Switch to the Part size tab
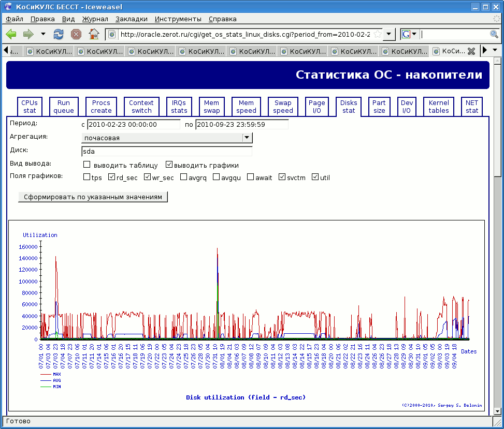 379,107
